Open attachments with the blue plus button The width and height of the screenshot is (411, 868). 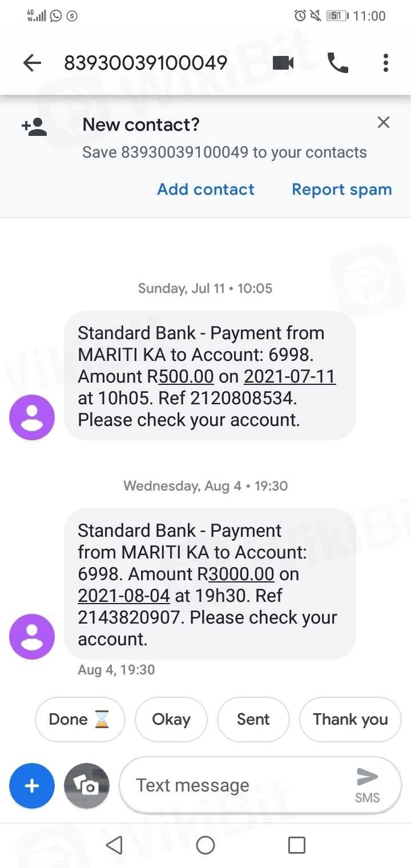point(32,786)
